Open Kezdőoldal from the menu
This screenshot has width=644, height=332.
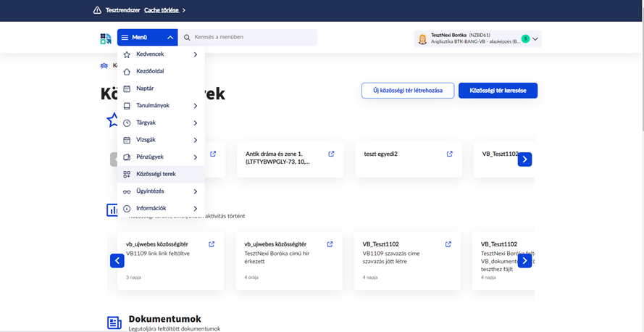[x=150, y=72]
